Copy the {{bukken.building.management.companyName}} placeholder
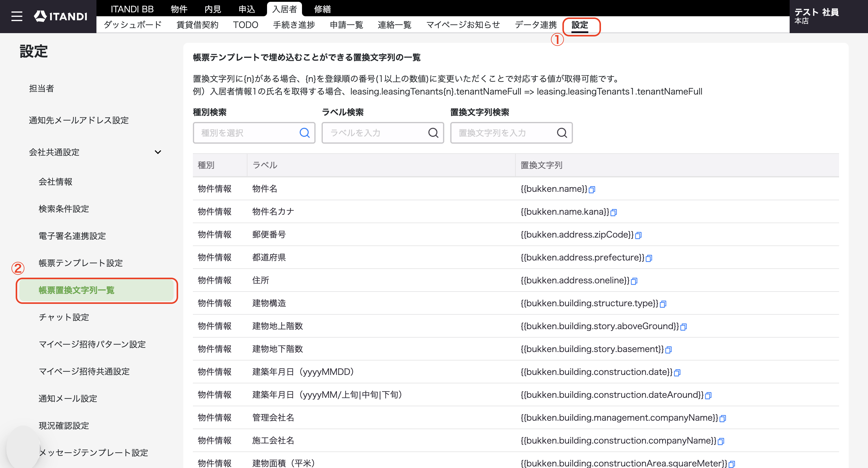The image size is (868, 468). [723, 419]
